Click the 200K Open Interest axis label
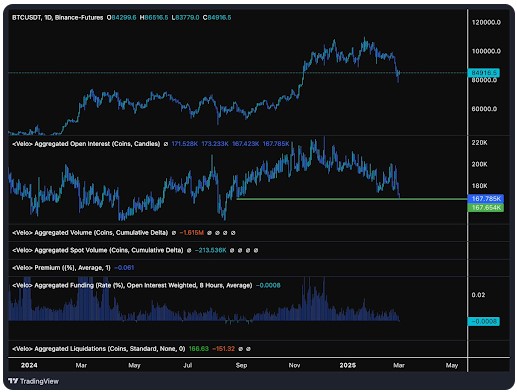The image size is (517, 392). [479, 164]
